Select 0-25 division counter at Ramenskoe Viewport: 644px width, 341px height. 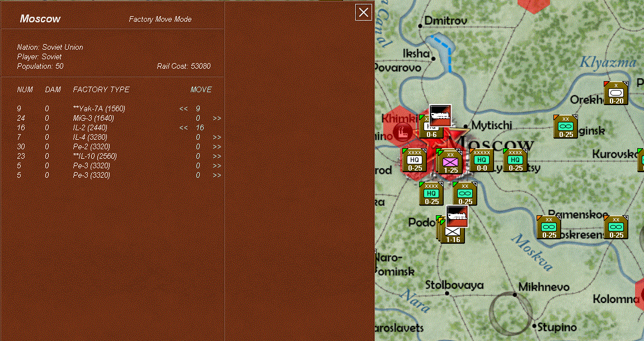click(549, 228)
